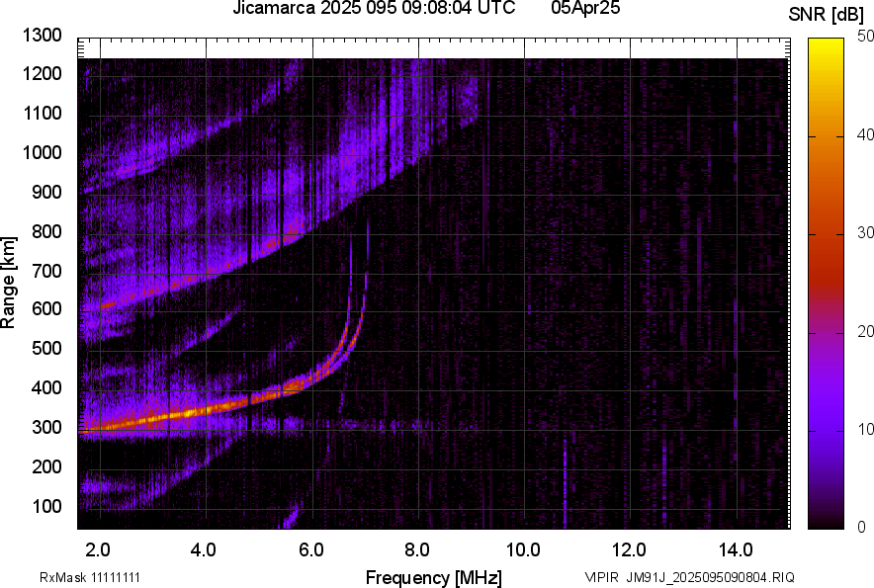Click the 100 range tick label

46,506
